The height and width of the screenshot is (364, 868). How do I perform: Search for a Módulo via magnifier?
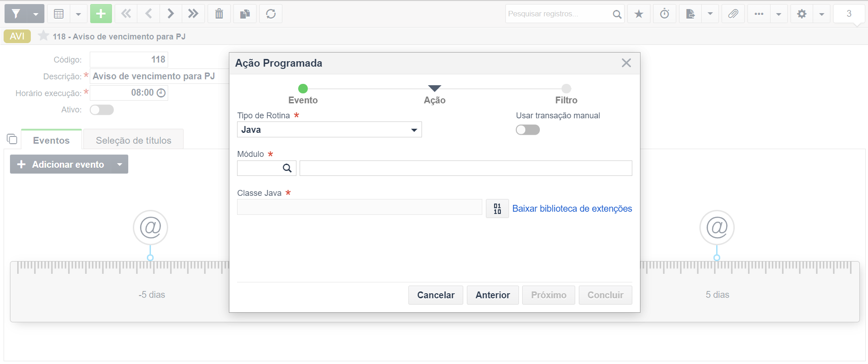tap(287, 168)
